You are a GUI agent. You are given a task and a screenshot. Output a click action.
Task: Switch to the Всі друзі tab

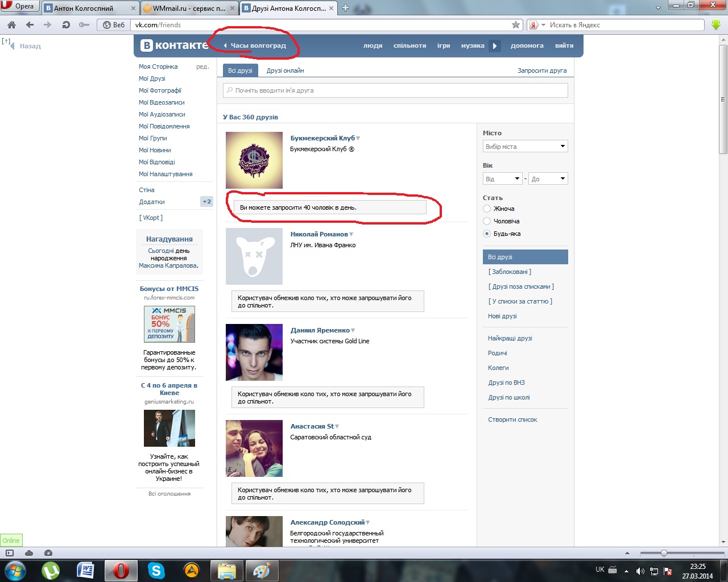(240, 70)
